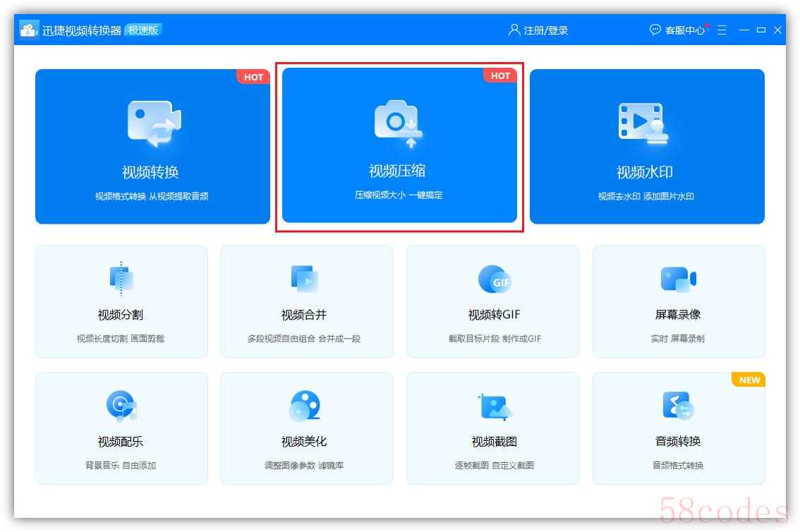Minimize the converter window
Viewport: 800px width, 532px height.
point(744,30)
